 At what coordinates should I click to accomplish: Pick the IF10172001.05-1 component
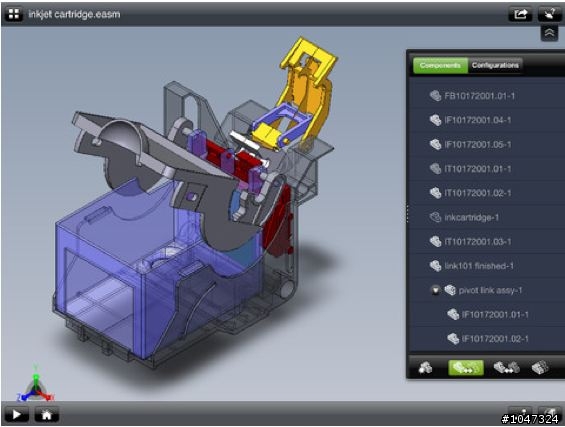click(488, 144)
